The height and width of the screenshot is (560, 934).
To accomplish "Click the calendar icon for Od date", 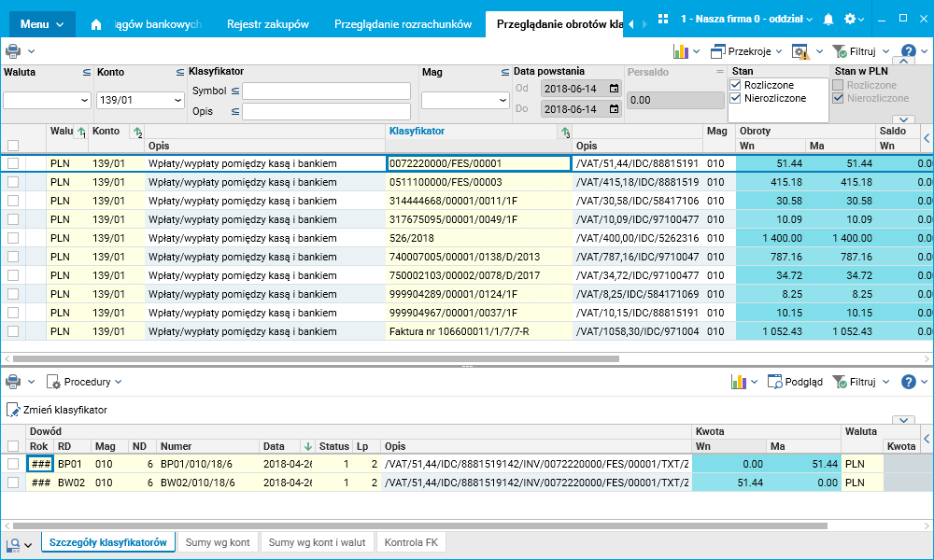I will click(x=614, y=89).
